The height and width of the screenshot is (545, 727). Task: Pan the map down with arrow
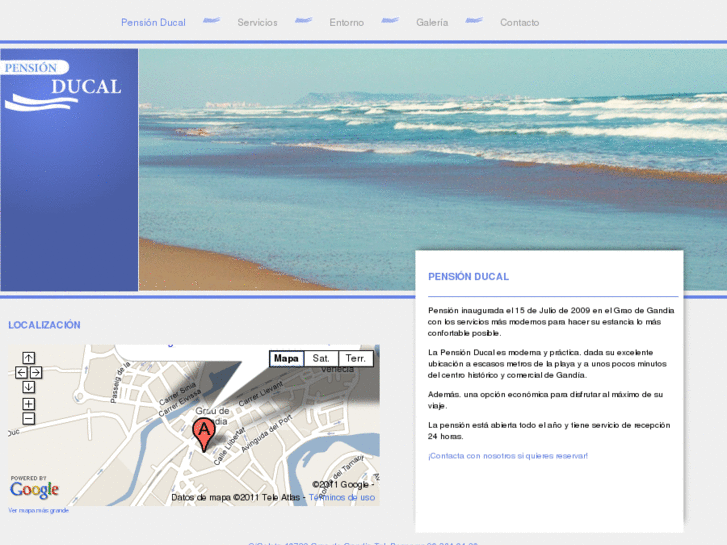tap(29, 387)
